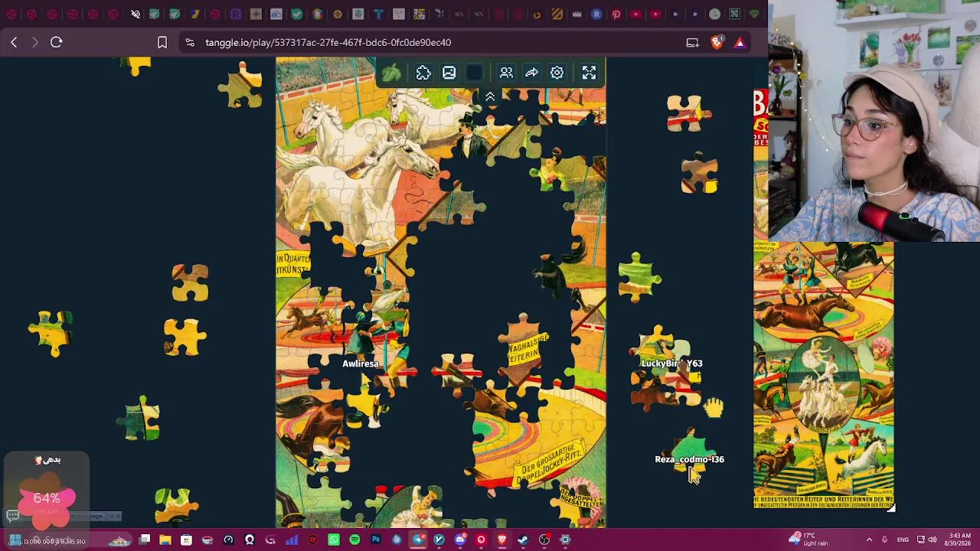Open the Brave Rewards triangle icon

tap(740, 43)
